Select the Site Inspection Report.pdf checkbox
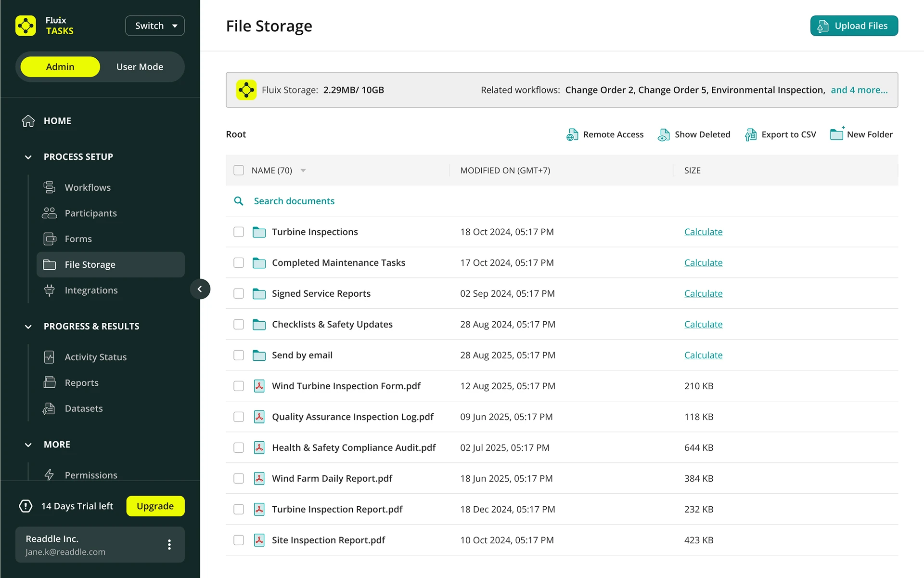The image size is (924, 578). 239,540
